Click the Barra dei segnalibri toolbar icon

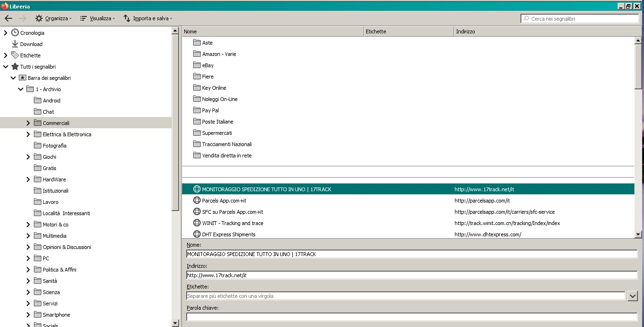pos(23,78)
